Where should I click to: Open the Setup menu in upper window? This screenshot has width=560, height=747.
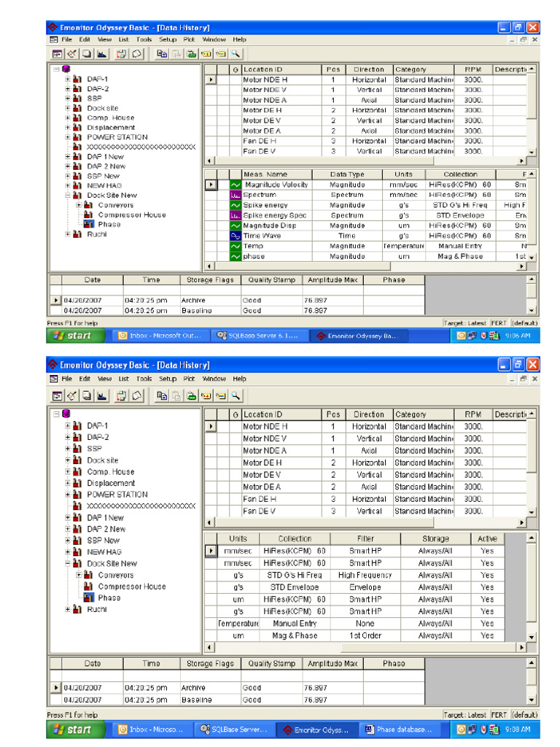coord(168,39)
